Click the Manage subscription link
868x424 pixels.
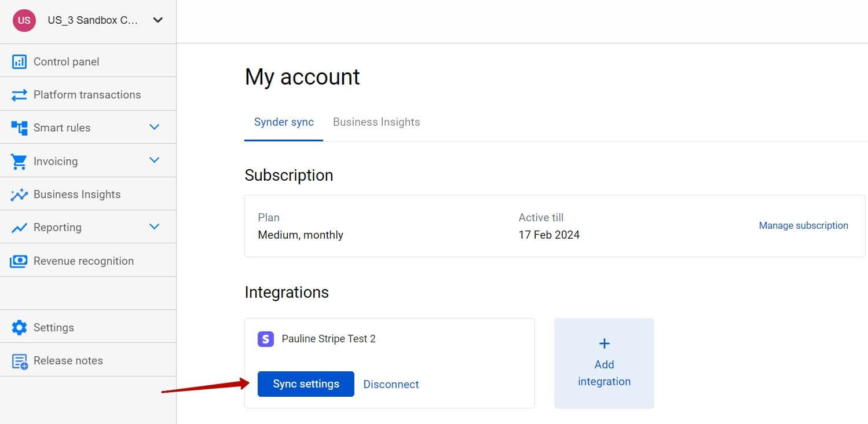coord(803,225)
